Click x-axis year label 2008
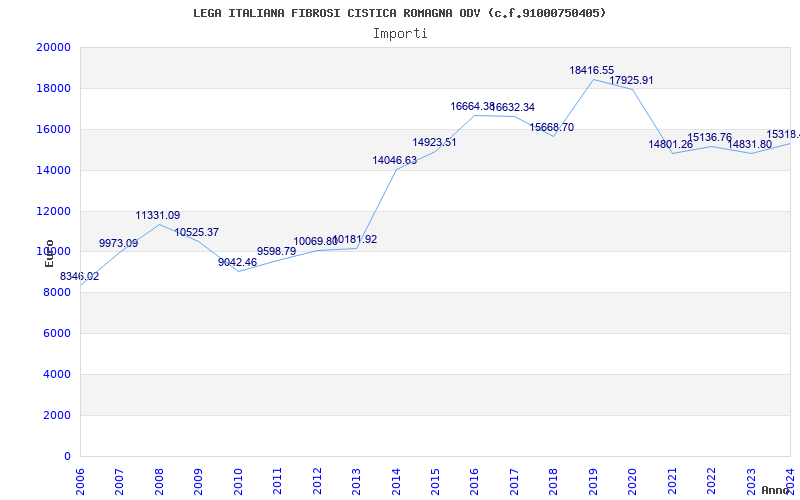This screenshot has height=500, width=800. [x=159, y=481]
